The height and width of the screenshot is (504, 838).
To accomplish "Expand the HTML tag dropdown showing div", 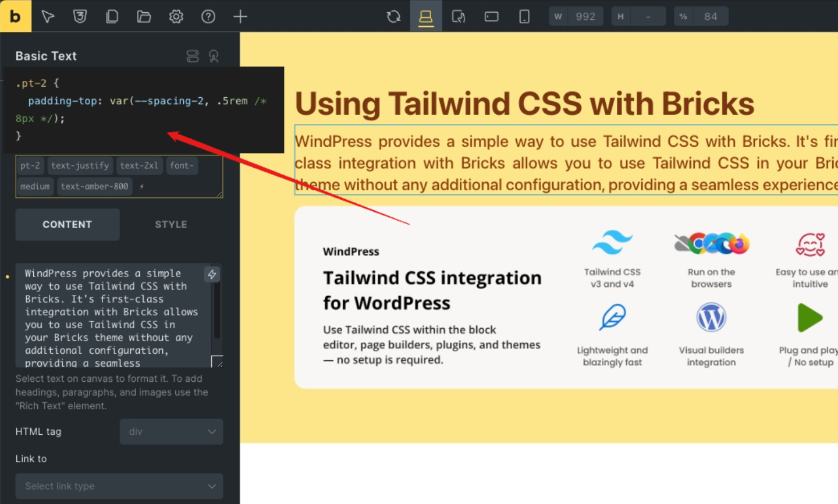I will [x=171, y=431].
